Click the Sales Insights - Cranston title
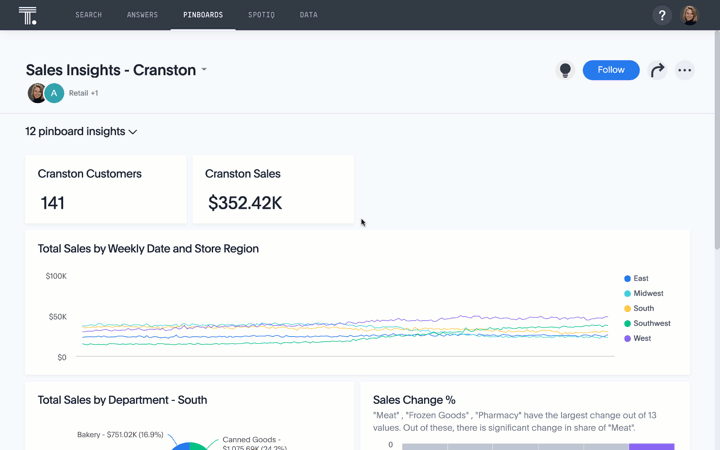This screenshot has width=720, height=450. 111,70
